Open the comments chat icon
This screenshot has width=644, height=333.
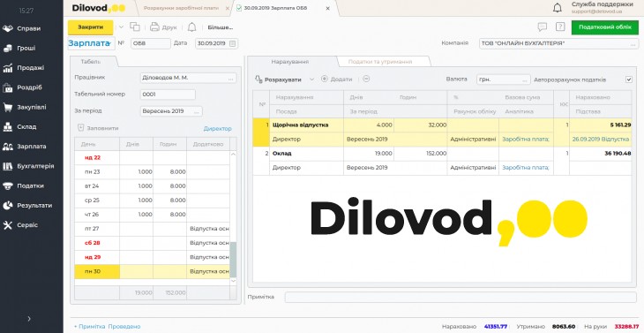pos(543,27)
